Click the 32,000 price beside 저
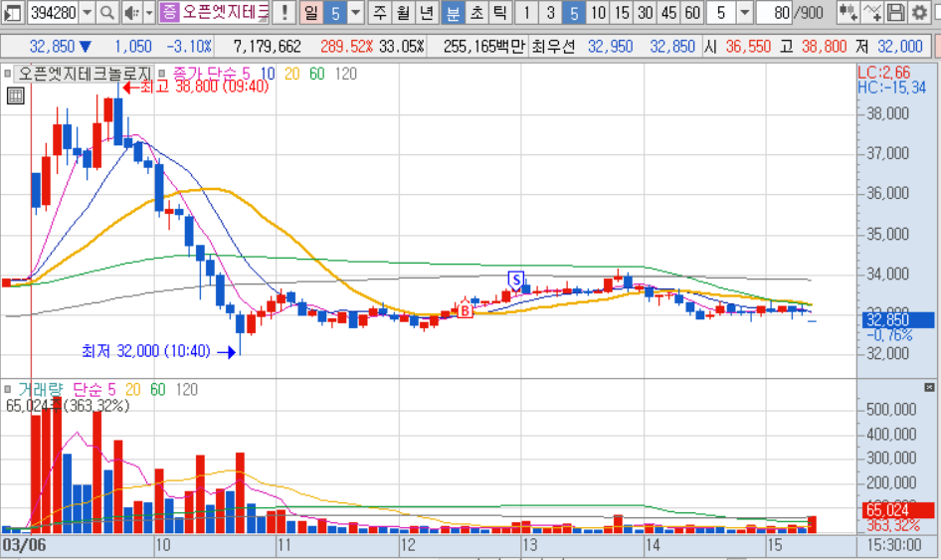Screen dimensions: 941x560 [899, 46]
